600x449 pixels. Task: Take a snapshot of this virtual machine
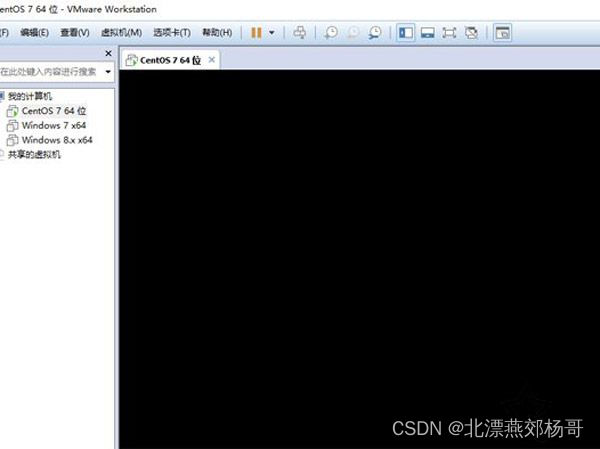point(331,33)
